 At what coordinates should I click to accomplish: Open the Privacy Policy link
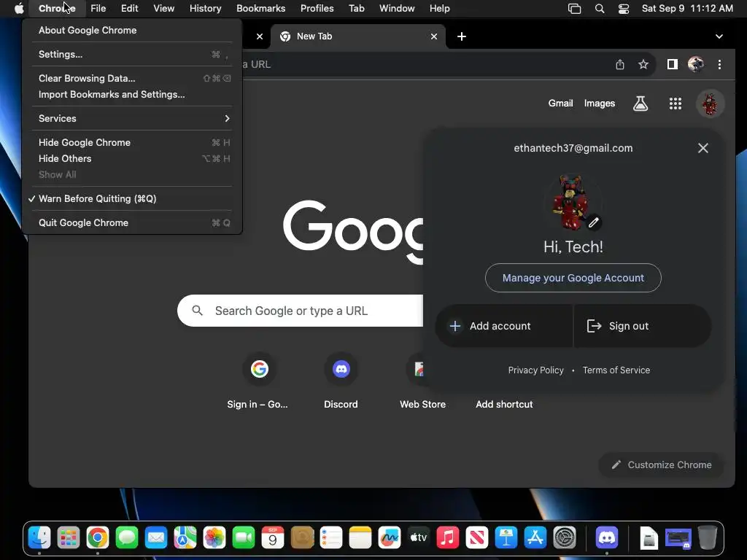pyautogui.click(x=535, y=370)
